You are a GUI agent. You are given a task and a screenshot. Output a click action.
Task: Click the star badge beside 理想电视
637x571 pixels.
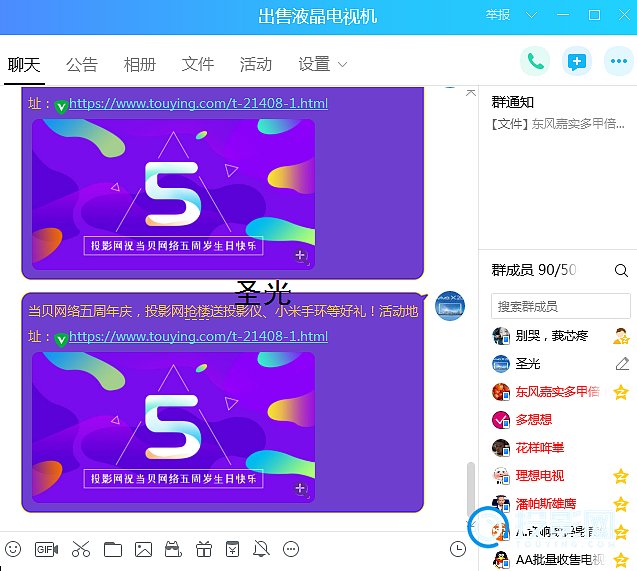click(x=621, y=476)
